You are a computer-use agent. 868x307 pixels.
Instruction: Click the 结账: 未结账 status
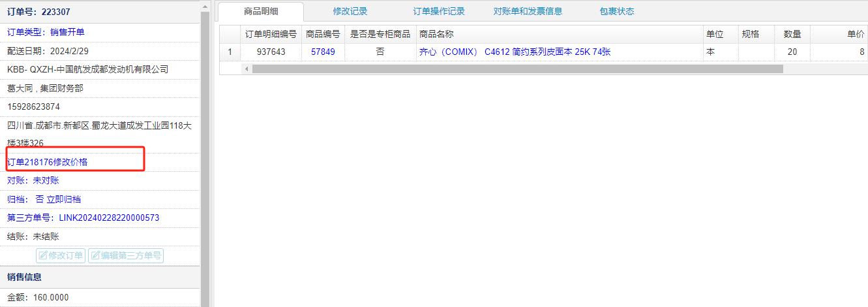pyautogui.click(x=33, y=236)
